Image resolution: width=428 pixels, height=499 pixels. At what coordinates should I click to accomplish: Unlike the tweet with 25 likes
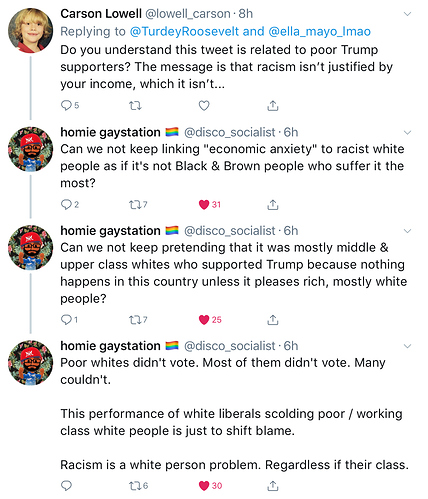coord(204,320)
